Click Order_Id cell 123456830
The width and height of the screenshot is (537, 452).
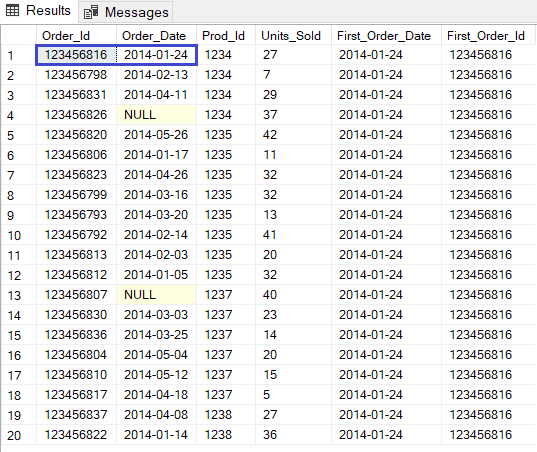click(x=76, y=315)
